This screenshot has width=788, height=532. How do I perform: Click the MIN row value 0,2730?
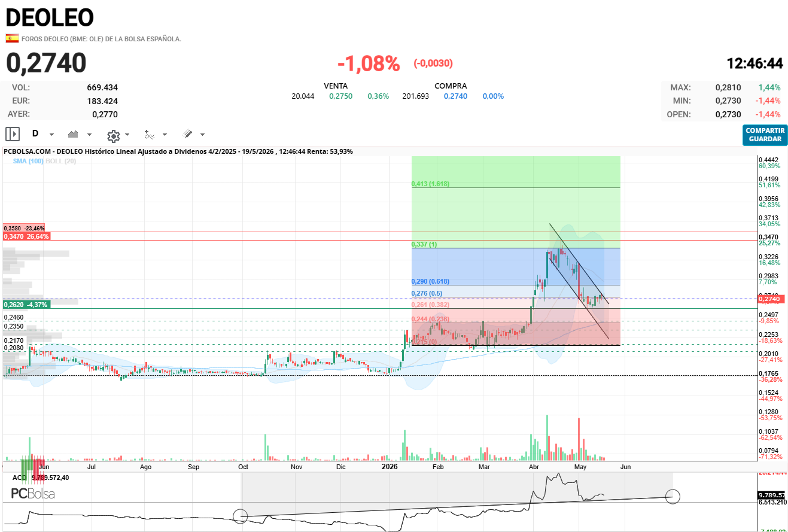[x=728, y=101]
